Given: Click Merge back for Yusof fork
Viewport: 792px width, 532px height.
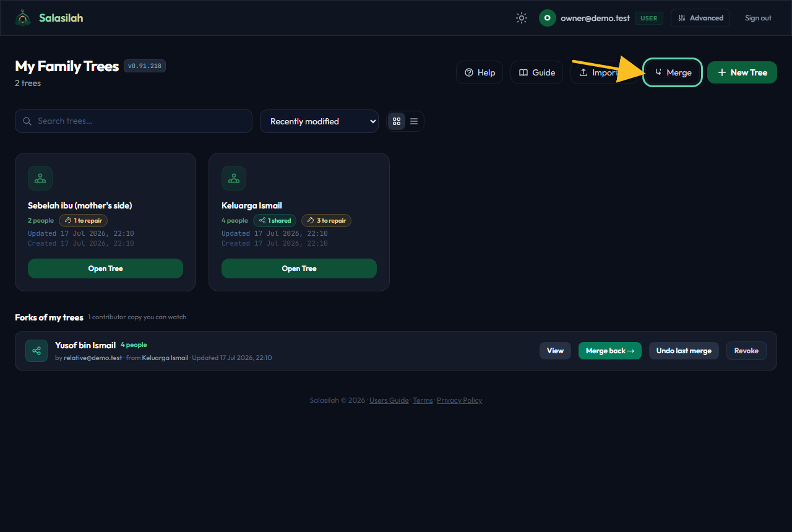Looking at the screenshot, I should tap(610, 351).
